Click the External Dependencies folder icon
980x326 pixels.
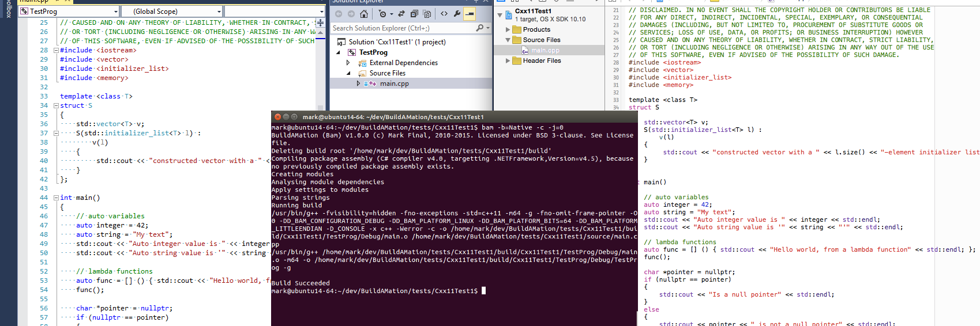point(362,63)
